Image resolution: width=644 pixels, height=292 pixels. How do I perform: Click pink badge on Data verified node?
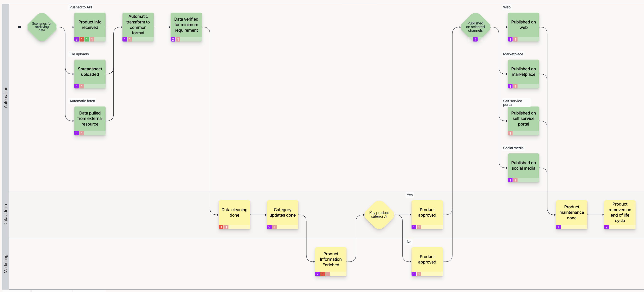pyautogui.click(x=178, y=39)
